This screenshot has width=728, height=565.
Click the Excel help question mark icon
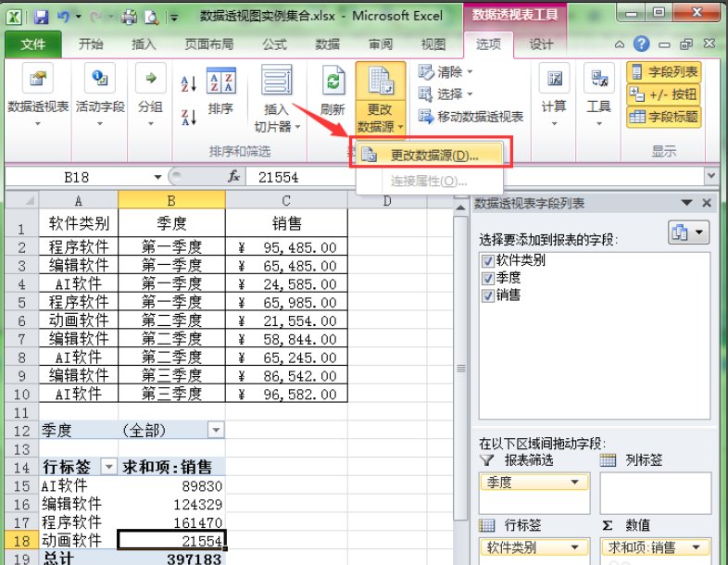[x=641, y=44]
